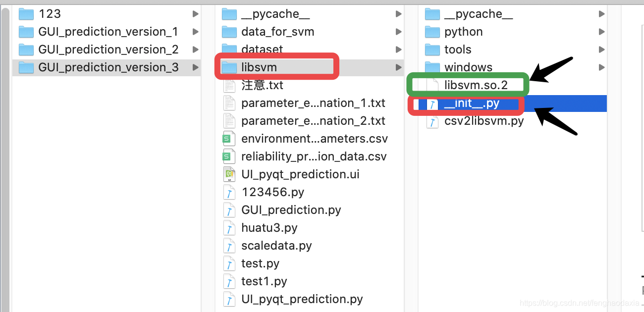Screen dimensions: 644x312
Task: Click the blue folder icon beside dataset
Action: tap(229, 49)
